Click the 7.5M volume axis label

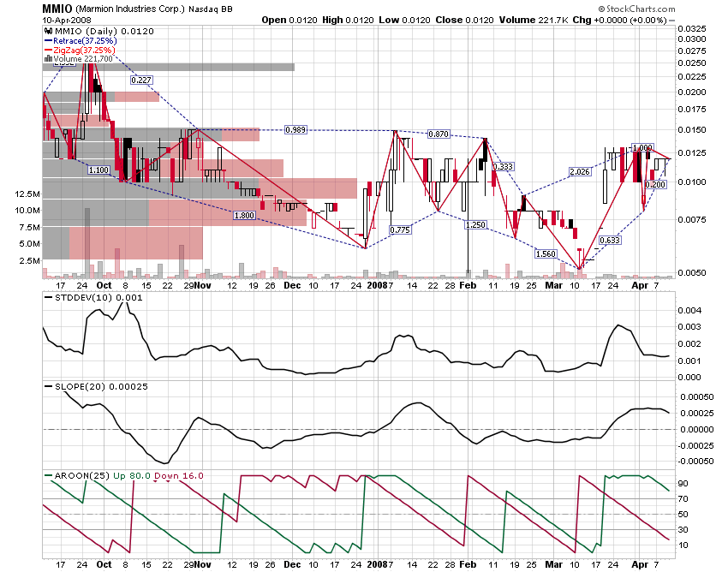(29, 227)
